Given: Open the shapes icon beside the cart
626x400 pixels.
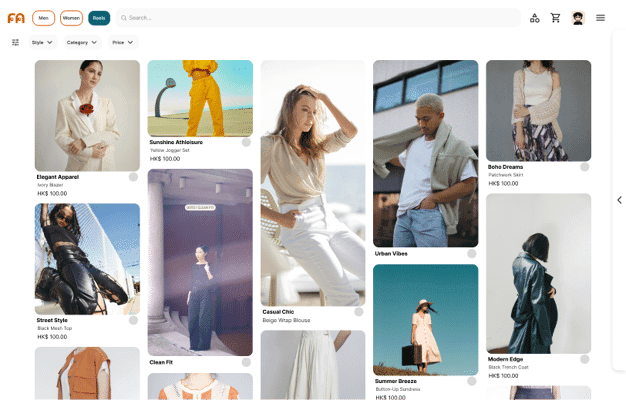Looking at the screenshot, I should tap(535, 18).
